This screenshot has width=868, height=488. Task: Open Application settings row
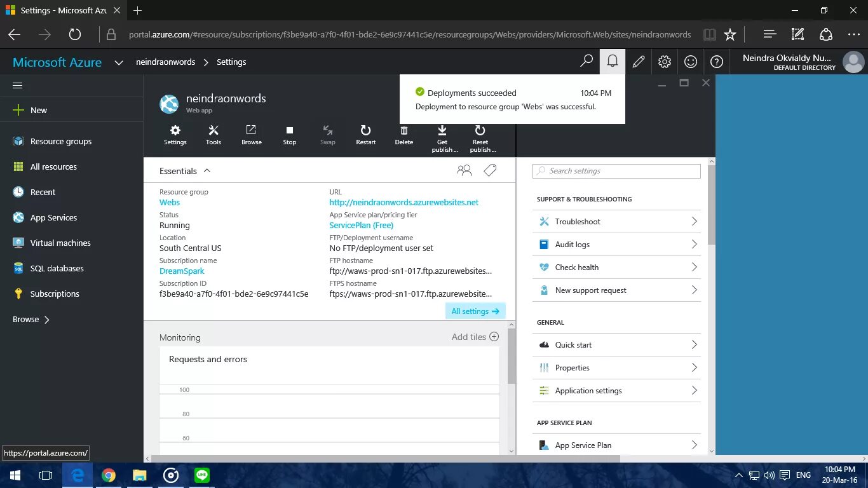(x=616, y=391)
